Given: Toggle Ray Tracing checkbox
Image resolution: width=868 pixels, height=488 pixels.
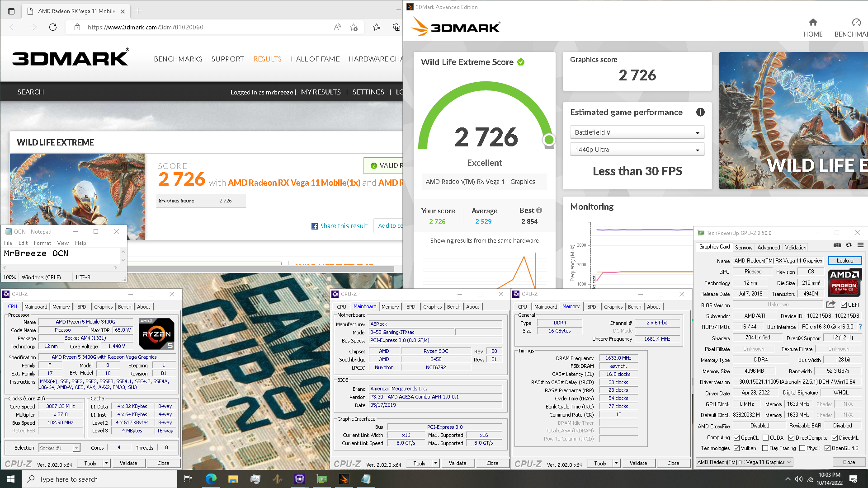Looking at the screenshot, I should pos(765,448).
